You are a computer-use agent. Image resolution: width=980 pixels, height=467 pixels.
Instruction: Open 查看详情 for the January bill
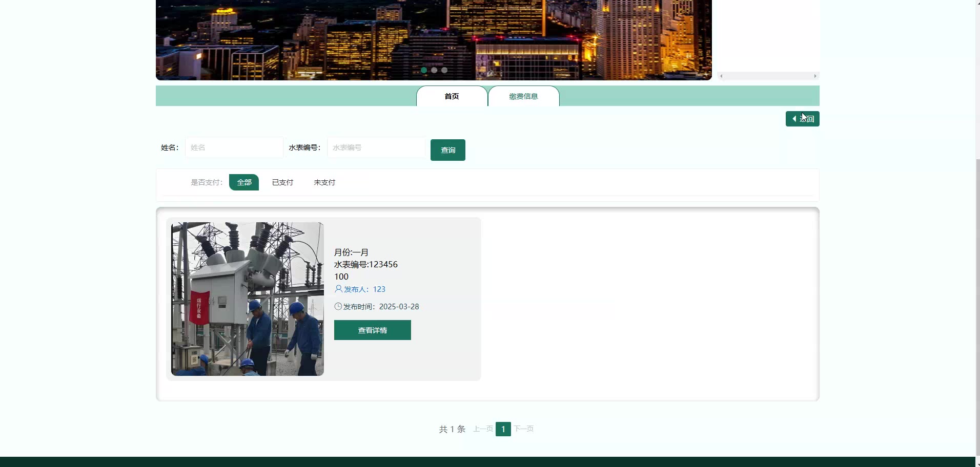372,330
